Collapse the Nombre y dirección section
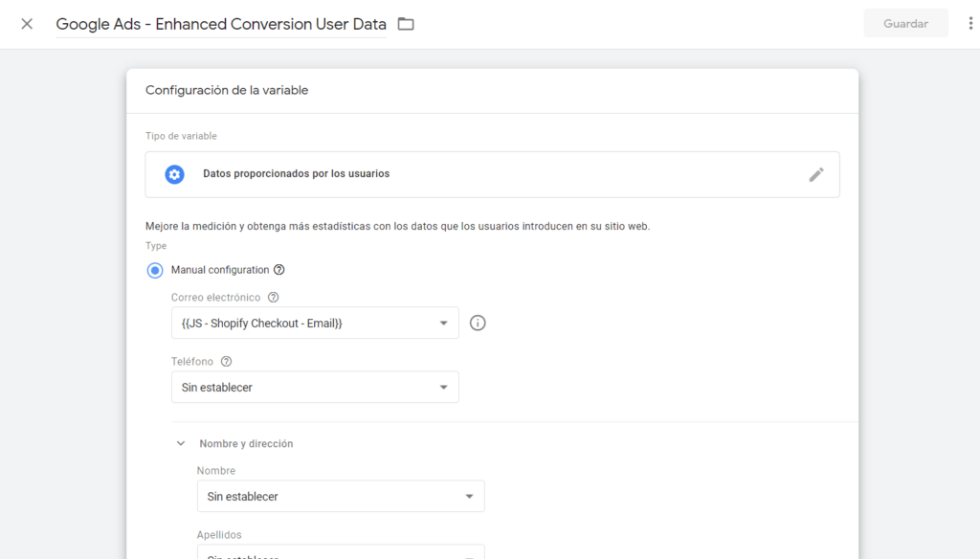The image size is (980, 559). [181, 443]
